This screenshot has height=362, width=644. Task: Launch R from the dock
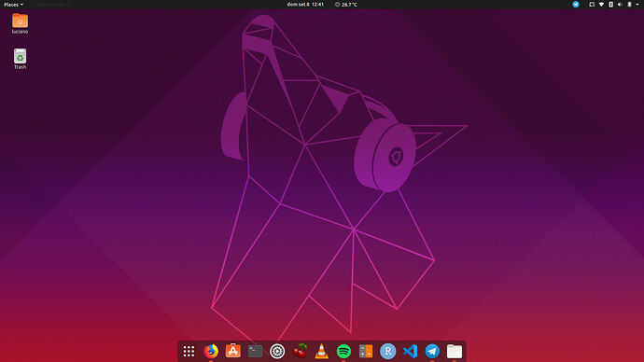[x=387, y=352]
